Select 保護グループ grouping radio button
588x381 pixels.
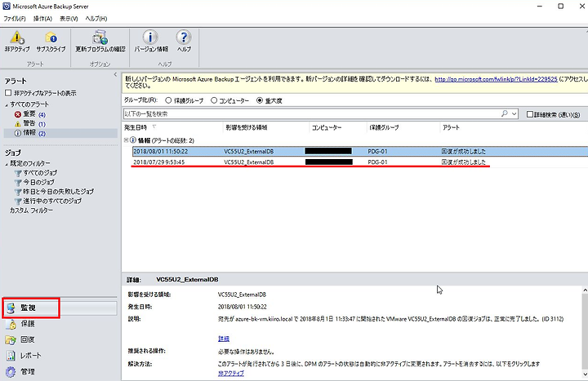coord(168,100)
